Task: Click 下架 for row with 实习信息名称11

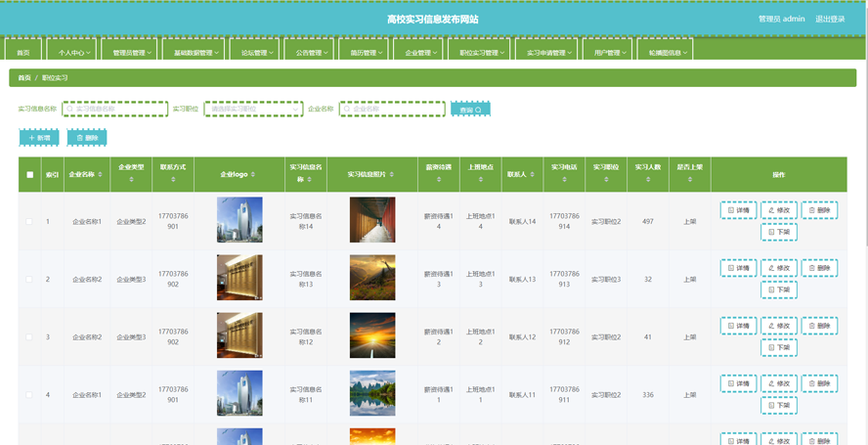Action: 779,406
